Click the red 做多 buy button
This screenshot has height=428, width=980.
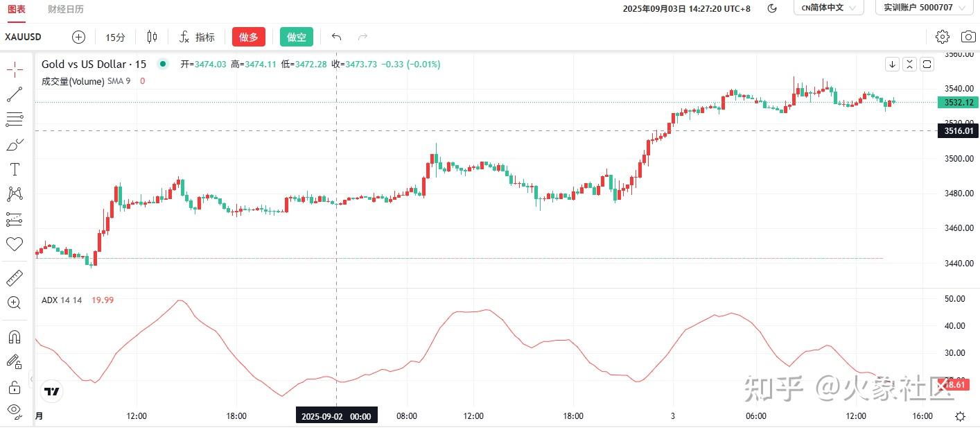click(248, 37)
